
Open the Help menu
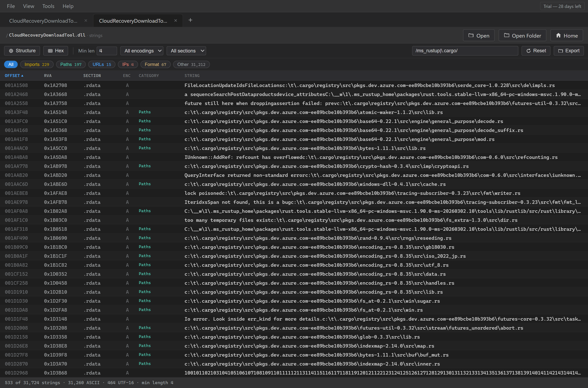pos(68,6)
